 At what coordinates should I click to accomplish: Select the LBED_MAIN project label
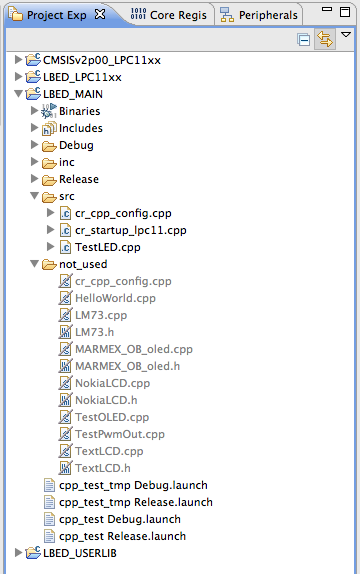click(73, 94)
